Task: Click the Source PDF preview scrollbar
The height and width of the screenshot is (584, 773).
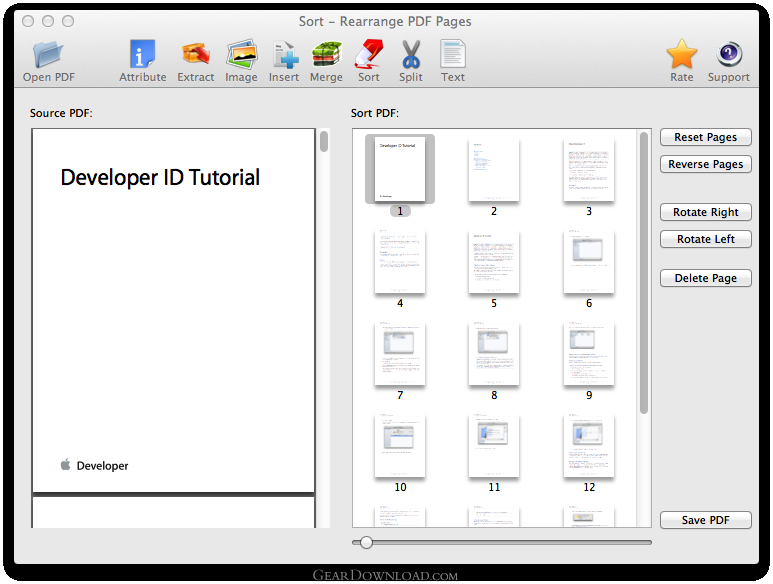Action: [x=324, y=141]
